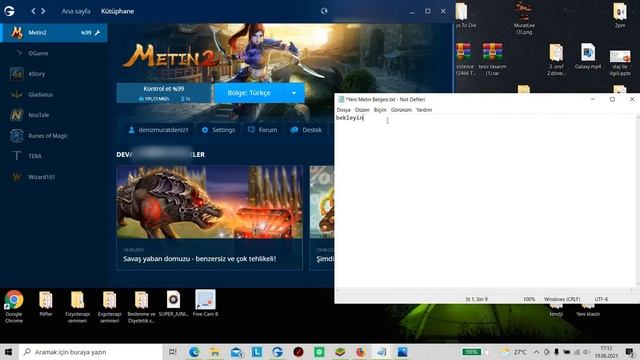Open the Forum link

click(x=262, y=130)
